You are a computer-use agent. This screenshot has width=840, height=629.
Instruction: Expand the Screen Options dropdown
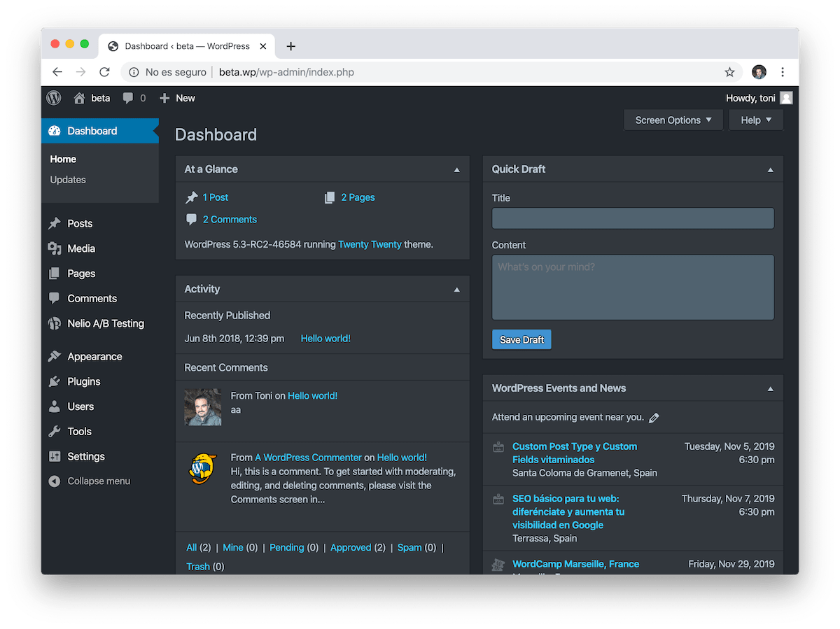click(x=673, y=120)
